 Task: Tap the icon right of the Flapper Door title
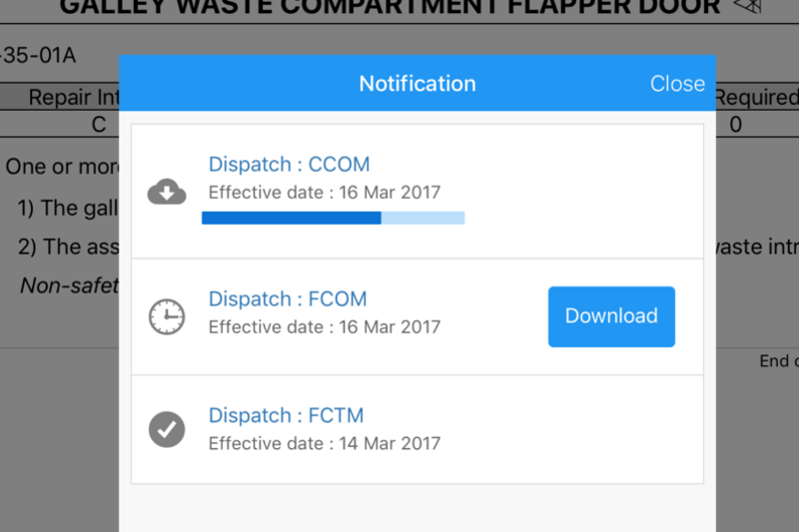click(x=747, y=6)
